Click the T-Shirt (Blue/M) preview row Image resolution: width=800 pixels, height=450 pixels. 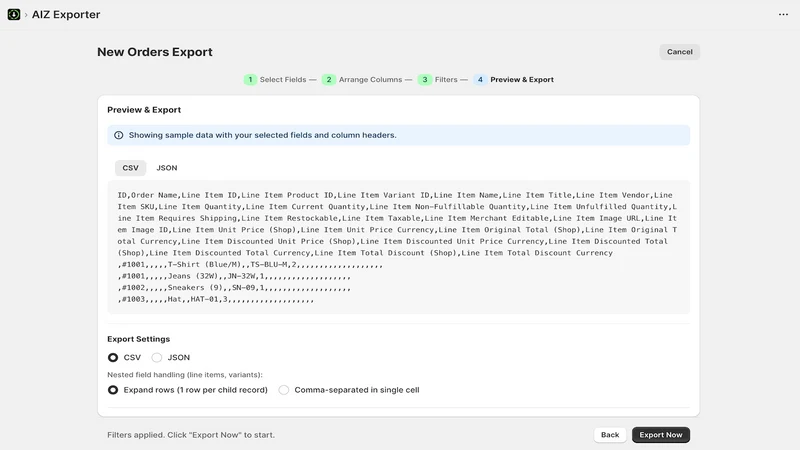coord(250,265)
